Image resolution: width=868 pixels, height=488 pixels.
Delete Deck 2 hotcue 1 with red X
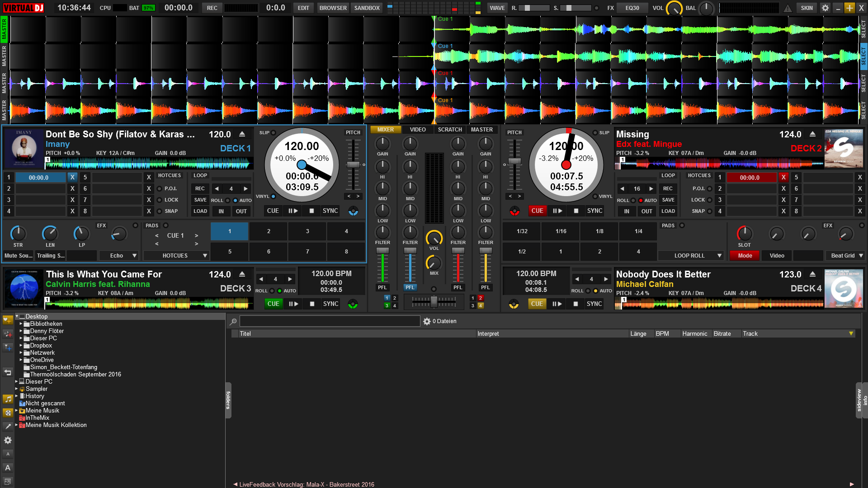tap(783, 177)
